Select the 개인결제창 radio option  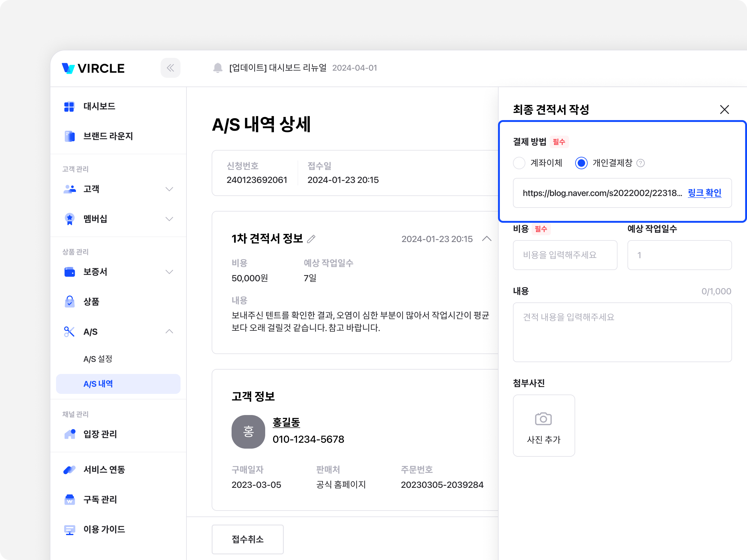pos(581,163)
